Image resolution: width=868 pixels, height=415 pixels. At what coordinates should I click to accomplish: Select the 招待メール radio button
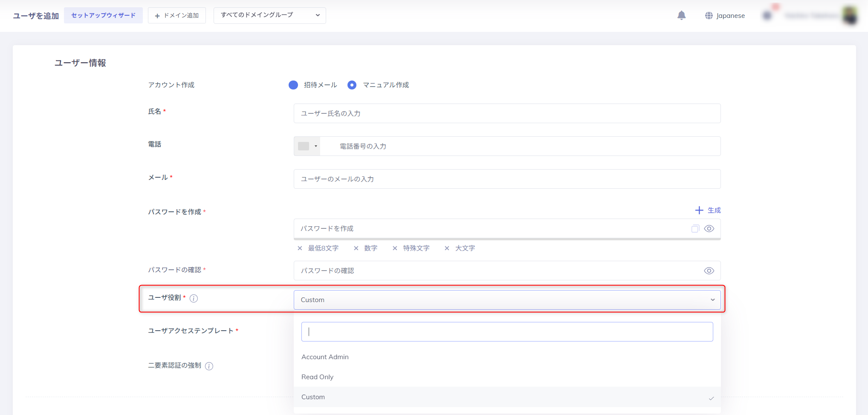293,85
